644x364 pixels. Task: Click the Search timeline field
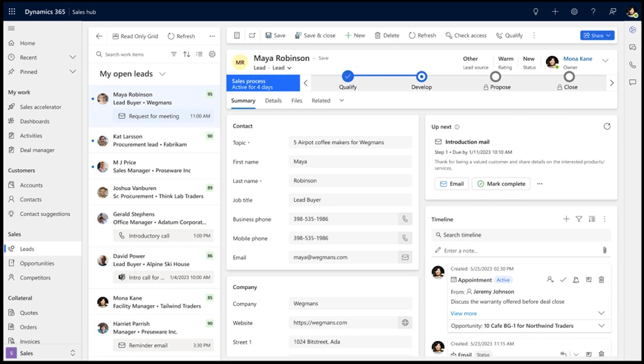coord(520,235)
